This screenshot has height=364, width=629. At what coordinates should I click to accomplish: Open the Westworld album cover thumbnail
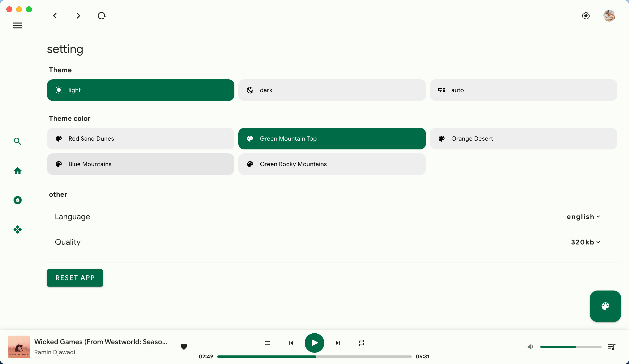[x=19, y=347]
